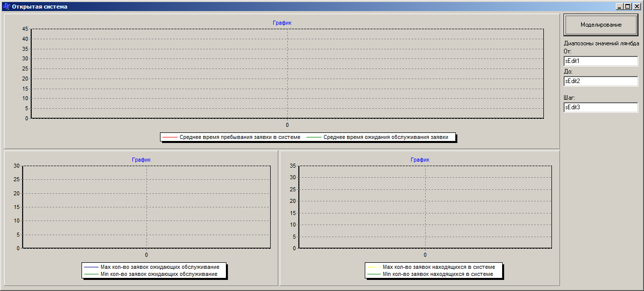This screenshot has width=644, height=291.
Task: Click the 'Шаг:' label
Action: [x=570, y=97]
